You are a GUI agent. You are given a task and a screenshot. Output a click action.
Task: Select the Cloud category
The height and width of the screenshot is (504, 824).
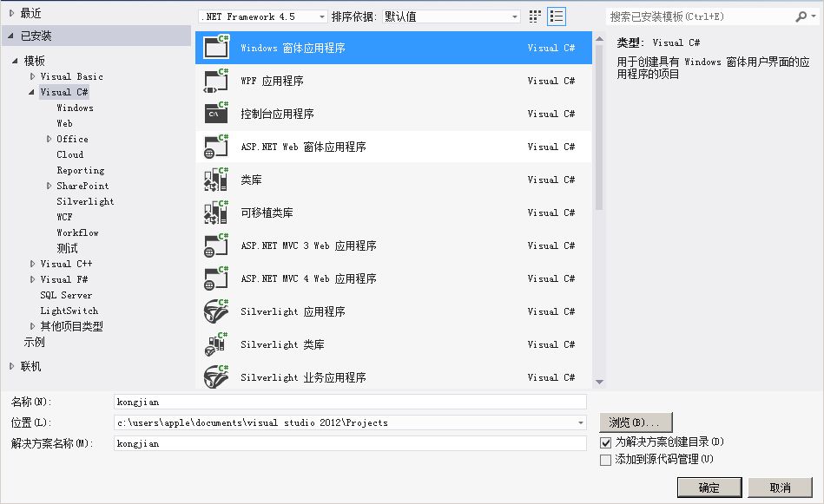point(69,154)
